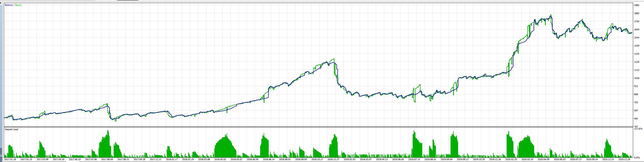
Task: Select the 2018.03.08 date label
Action: (204, 159)
